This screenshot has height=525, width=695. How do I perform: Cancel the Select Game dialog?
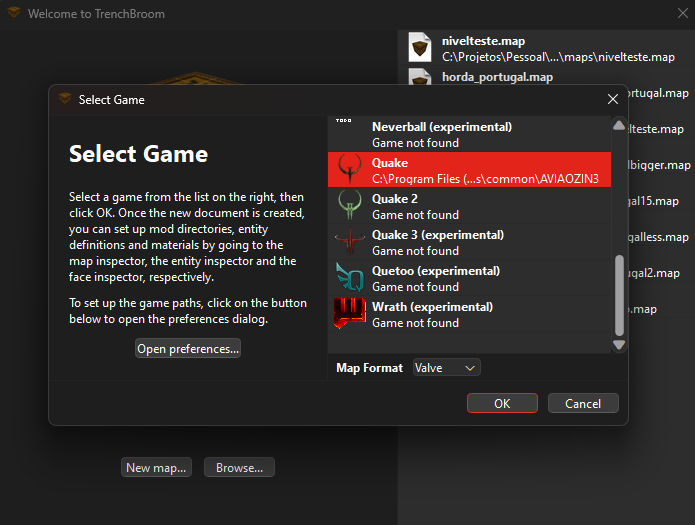pyautogui.click(x=582, y=403)
